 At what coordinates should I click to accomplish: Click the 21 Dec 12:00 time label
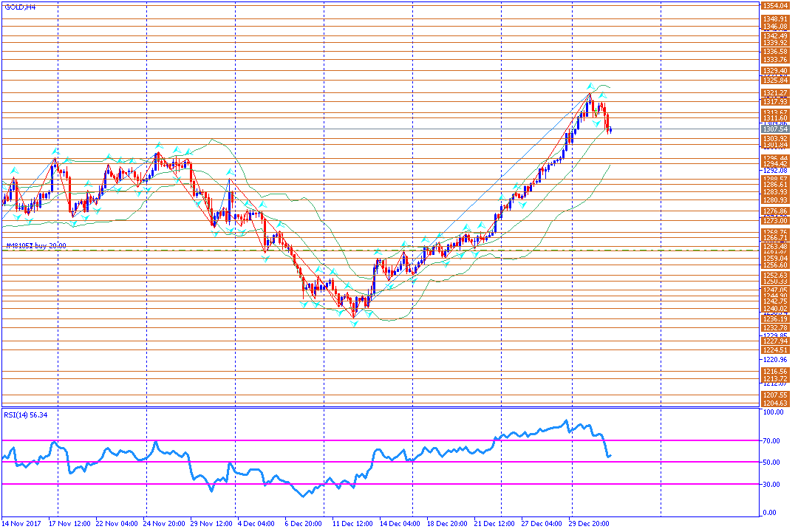(x=494, y=523)
